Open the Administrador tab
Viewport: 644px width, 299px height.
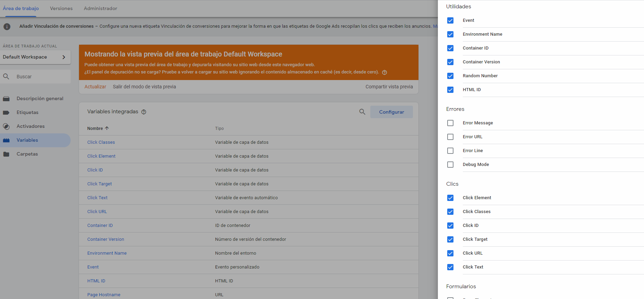[100, 8]
